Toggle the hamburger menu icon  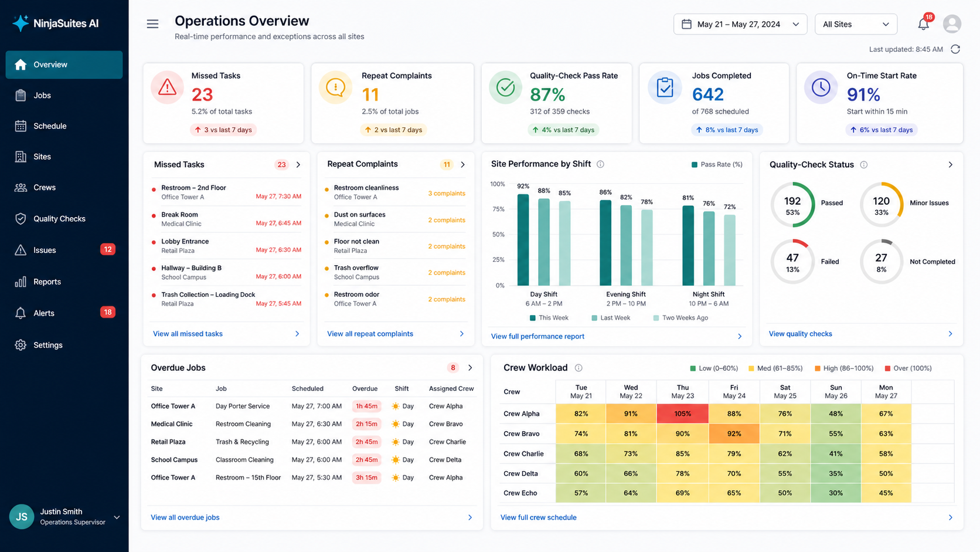pyautogui.click(x=152, y=24)
